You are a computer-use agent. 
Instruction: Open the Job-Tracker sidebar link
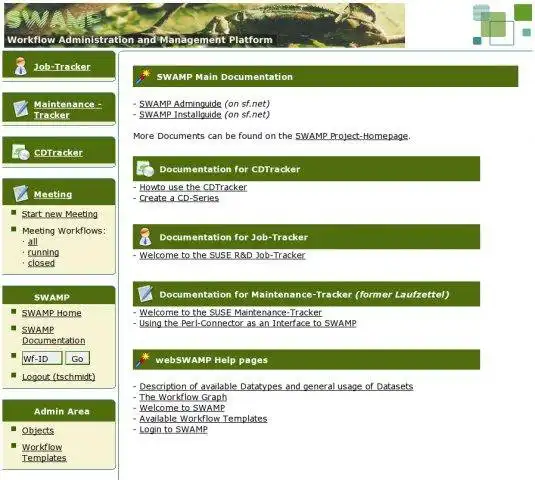click(x=62, y=67)
